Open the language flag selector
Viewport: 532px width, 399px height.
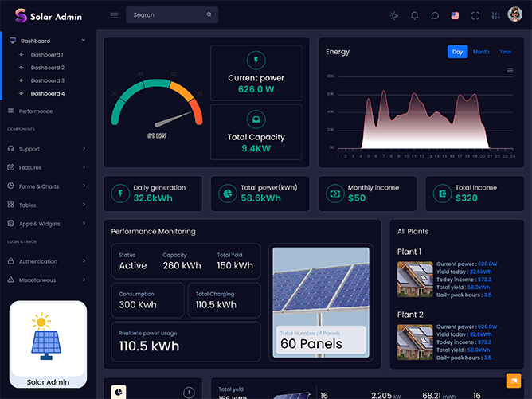(x=456, y=15)
